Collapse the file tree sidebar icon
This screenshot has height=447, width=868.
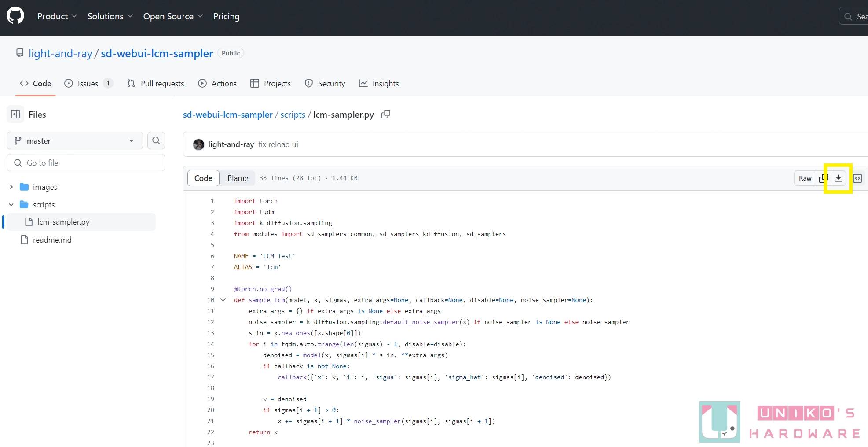pos(15,115)
